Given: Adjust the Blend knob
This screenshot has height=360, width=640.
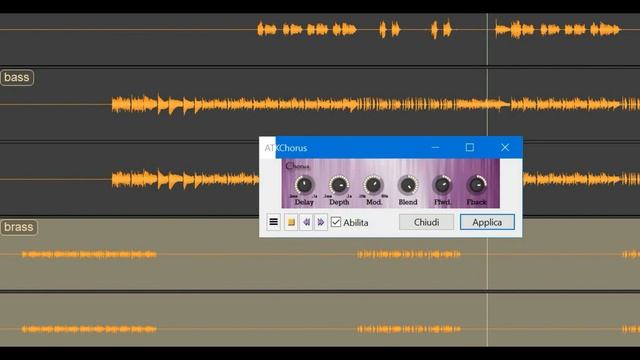Looking at the screenshot, I should [408, 185].
